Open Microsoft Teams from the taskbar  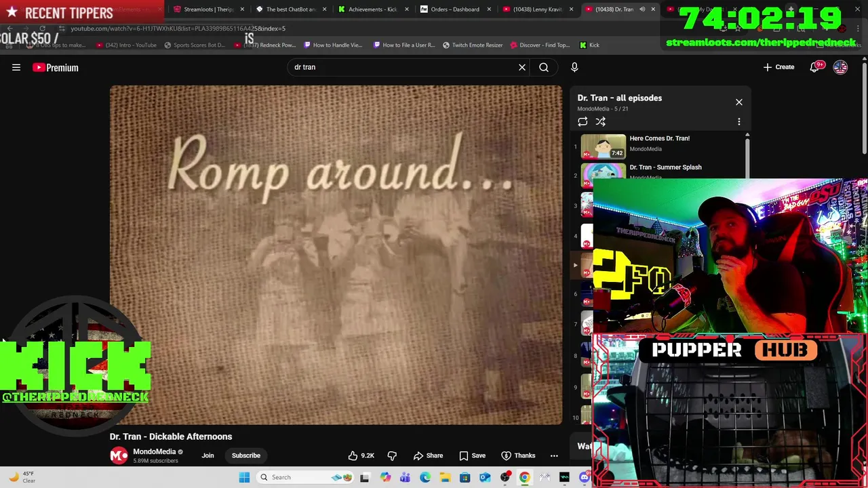[x=405, y=477]
